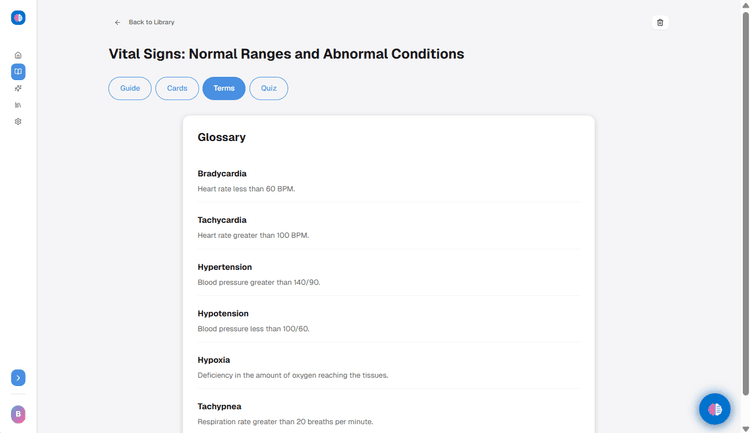Click 'Heart rate greater than 100 BPM.' definition

coord(253,235)
